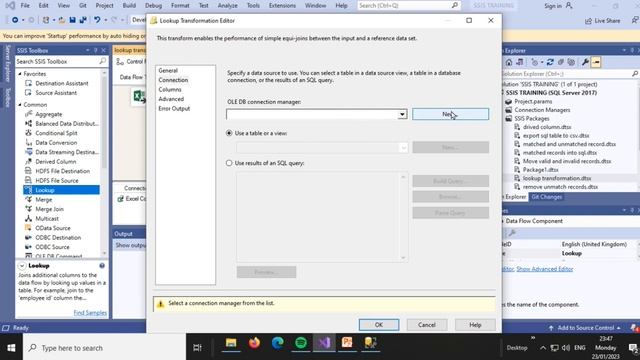The width and height of the screenshot is (640, 360).
Task: Select the Destination Assistant icon
Action: tap(28, 83)
